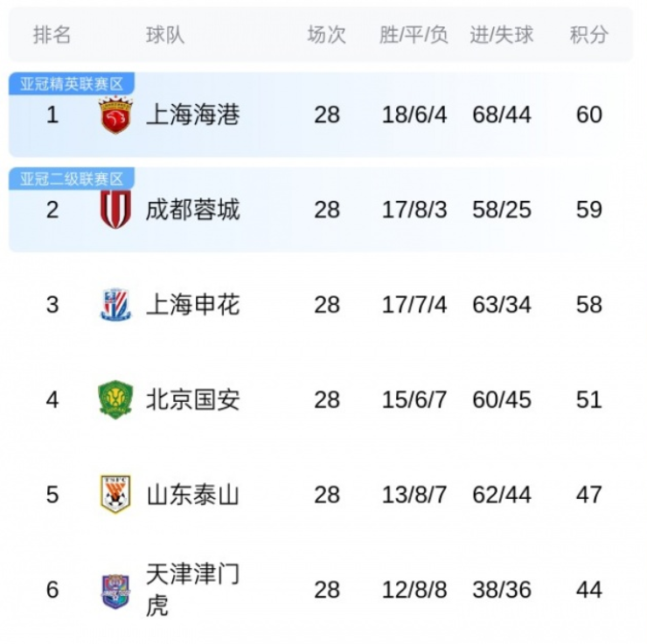Click the 进/失球 goals column header
This screenshot has width=647, height=644.
(501, 35)
